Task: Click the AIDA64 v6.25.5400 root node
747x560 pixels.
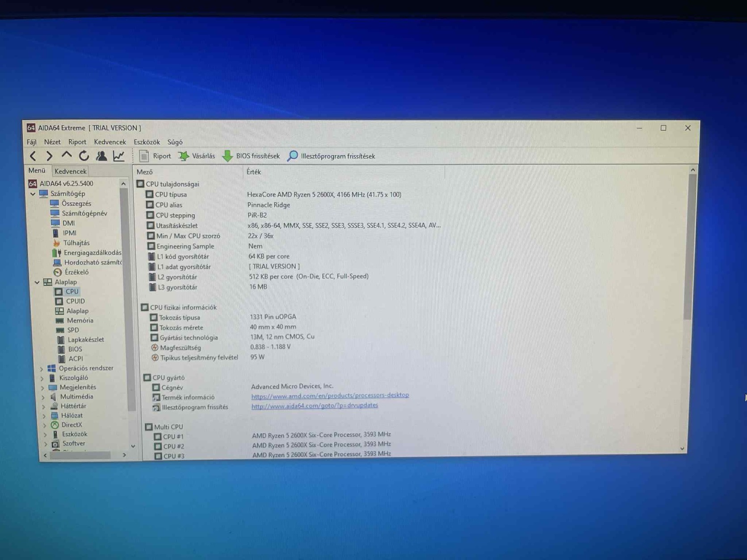Action: pyautogui.click(x=61, y=184)
